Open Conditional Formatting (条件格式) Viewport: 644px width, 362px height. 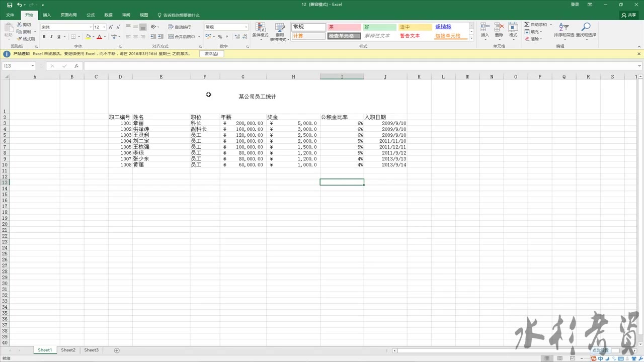(260, 32)
